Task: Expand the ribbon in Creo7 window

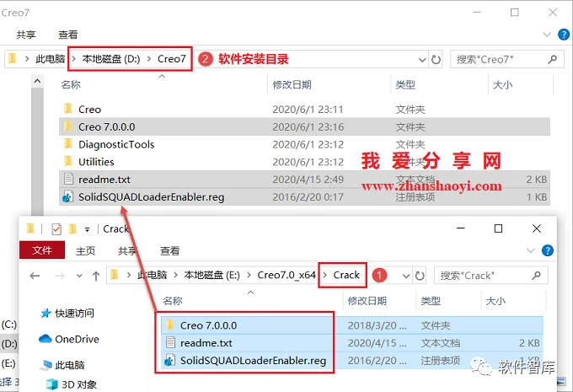Action: [x=547, y=35]
